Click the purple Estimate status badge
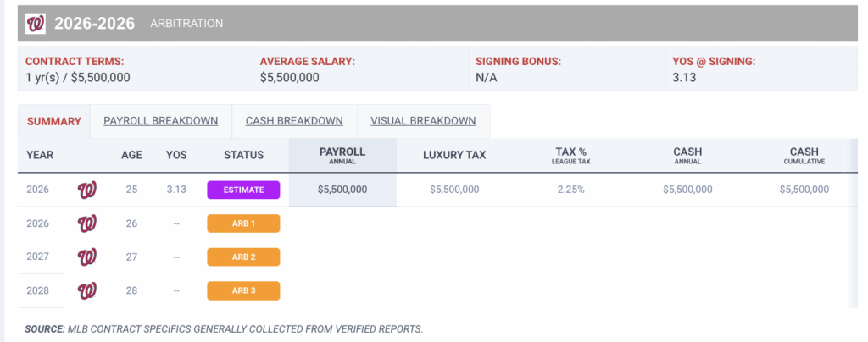 [x=243, y=190]
